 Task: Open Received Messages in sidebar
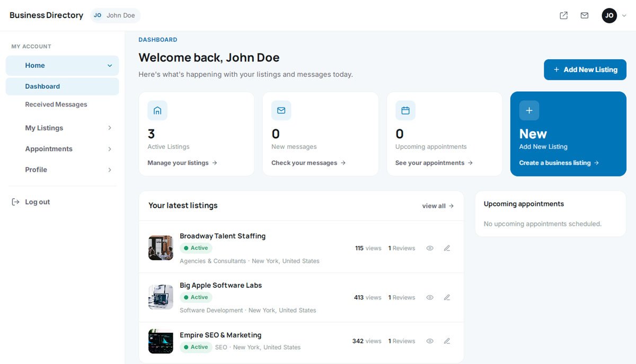[x=56, y=104]
